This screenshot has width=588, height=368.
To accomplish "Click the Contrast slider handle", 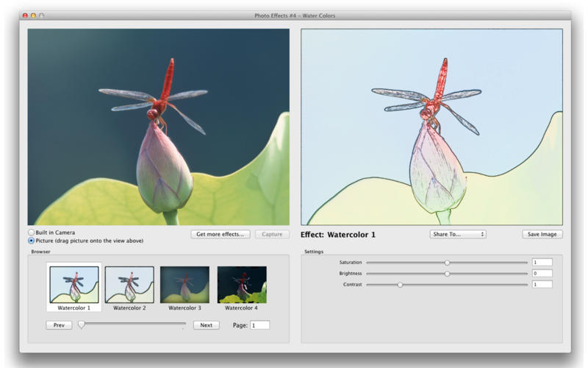I will [400, 284].
